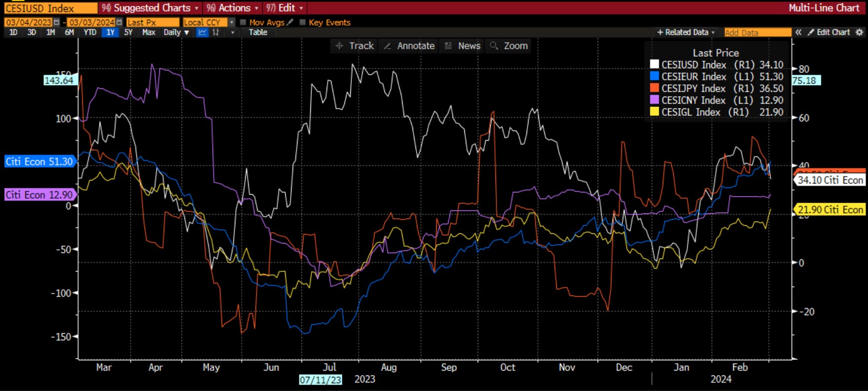Screen dimensions: 868x391
Task: Select the 1D time range
Action: pos(13,32)
